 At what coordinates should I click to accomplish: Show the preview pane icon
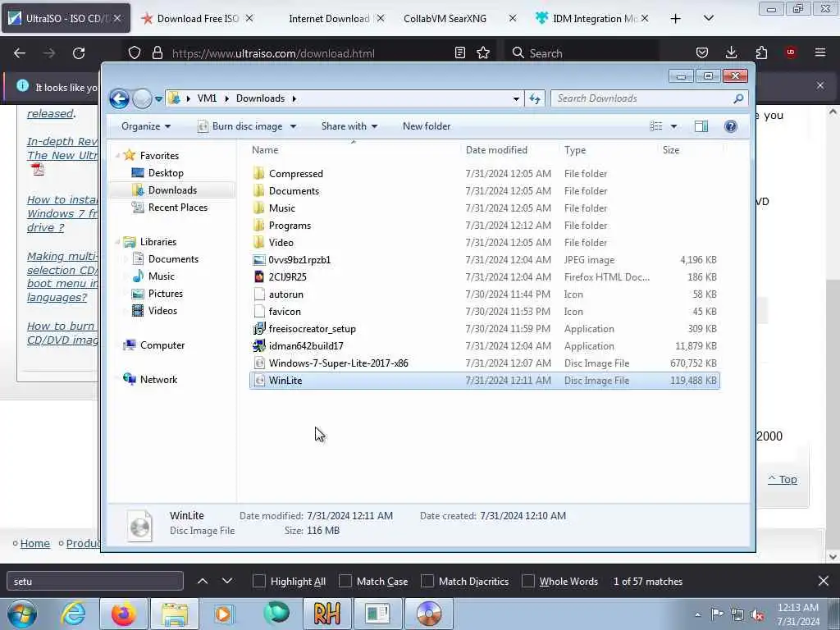(x=701, y=126)
